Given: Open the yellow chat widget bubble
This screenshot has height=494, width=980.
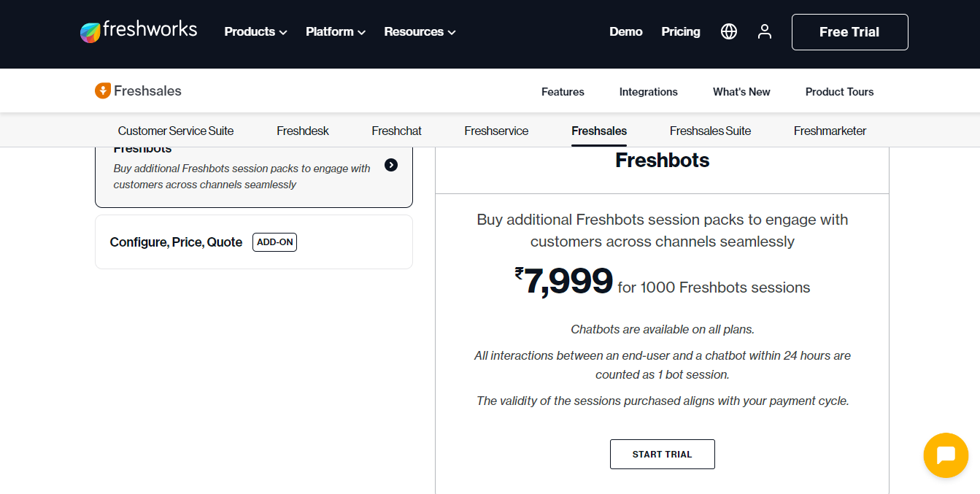Looking at the screenshot, I should point(946,455).
